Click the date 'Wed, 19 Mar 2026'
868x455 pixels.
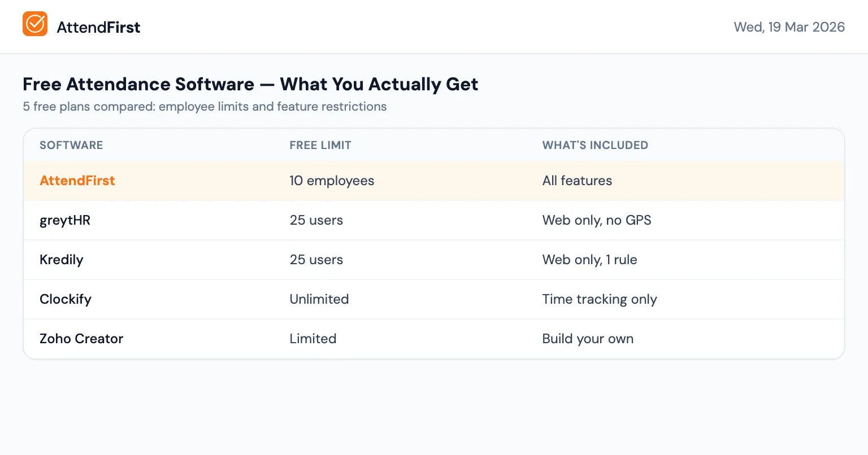789,27
